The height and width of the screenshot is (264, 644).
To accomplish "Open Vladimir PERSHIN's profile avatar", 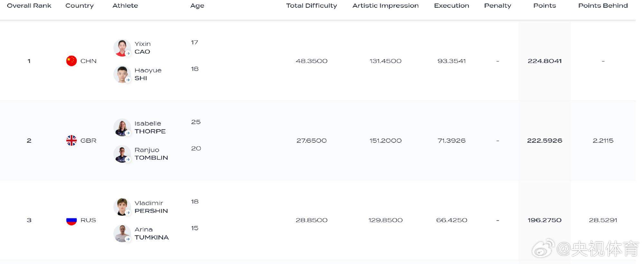I will [122, 207].
